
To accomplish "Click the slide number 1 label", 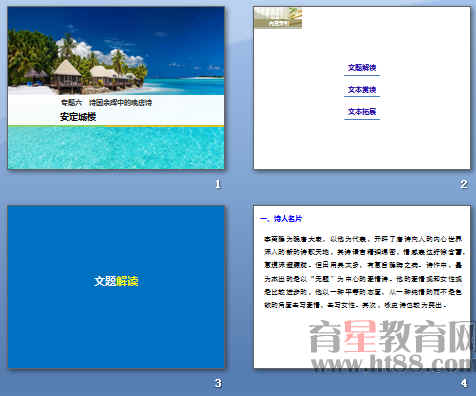I will [x=218, y=184].
